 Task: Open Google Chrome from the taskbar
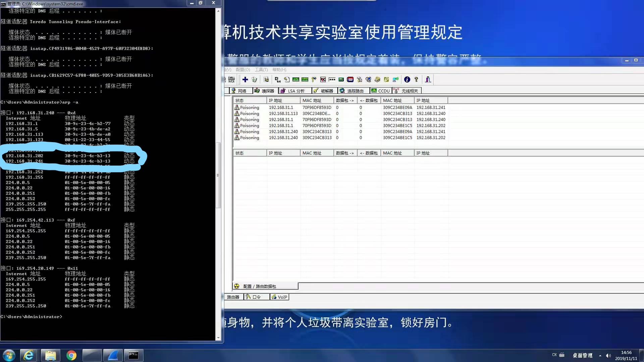click(71, 355)
